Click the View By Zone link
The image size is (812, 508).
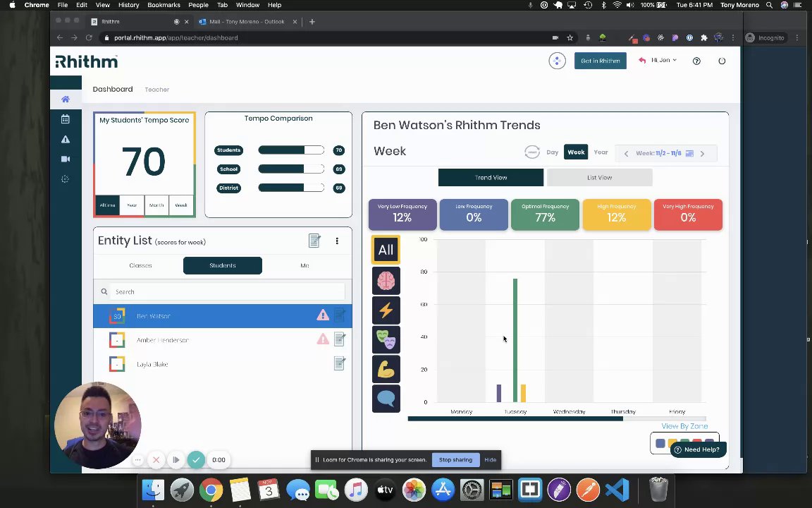[x=684, y=426]
